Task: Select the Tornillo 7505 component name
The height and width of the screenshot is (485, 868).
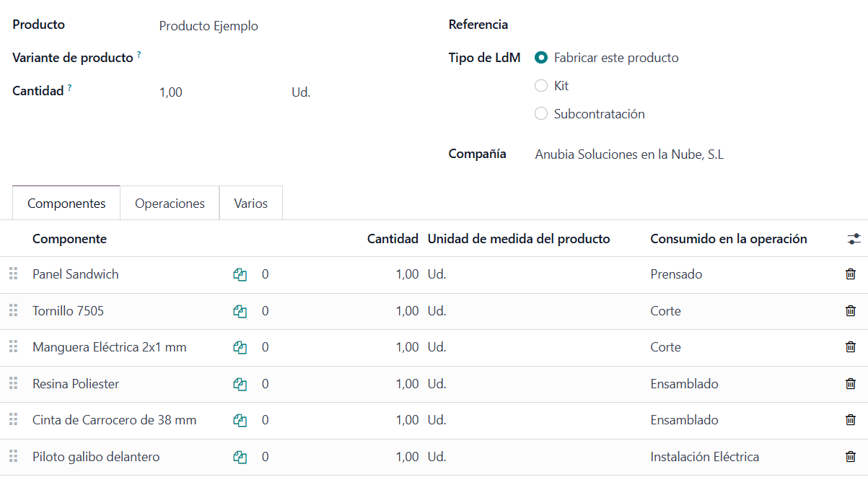Action: pos(68,311)
